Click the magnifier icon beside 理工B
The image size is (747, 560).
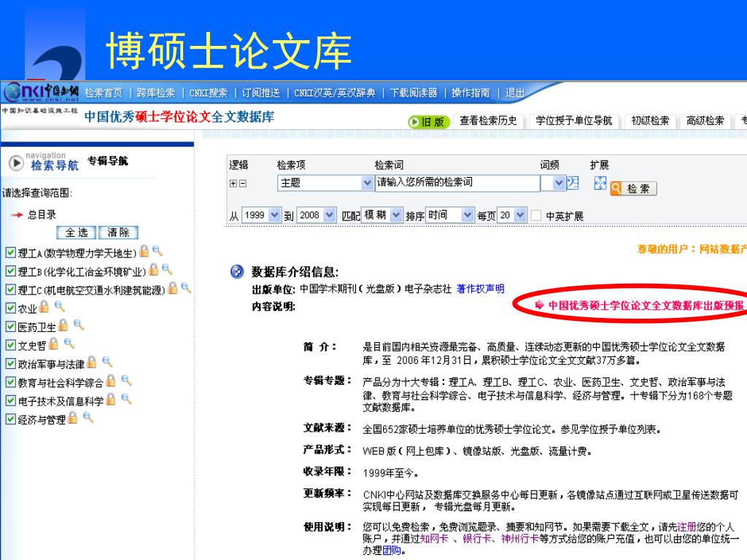(167, 269)
